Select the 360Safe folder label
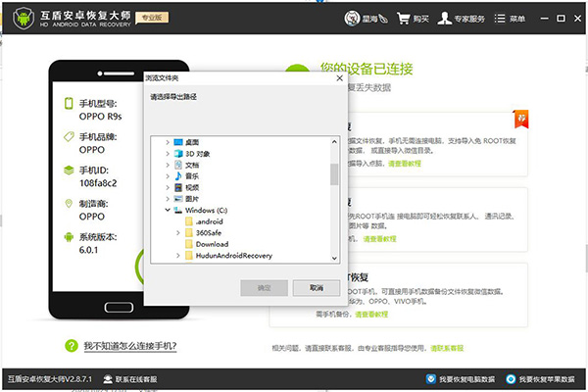This screenshot has height=392, width=588. tap(209, 232)
